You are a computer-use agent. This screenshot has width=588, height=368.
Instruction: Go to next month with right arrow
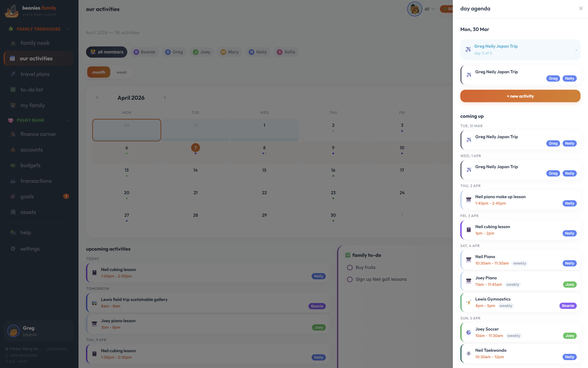point(165,98)
